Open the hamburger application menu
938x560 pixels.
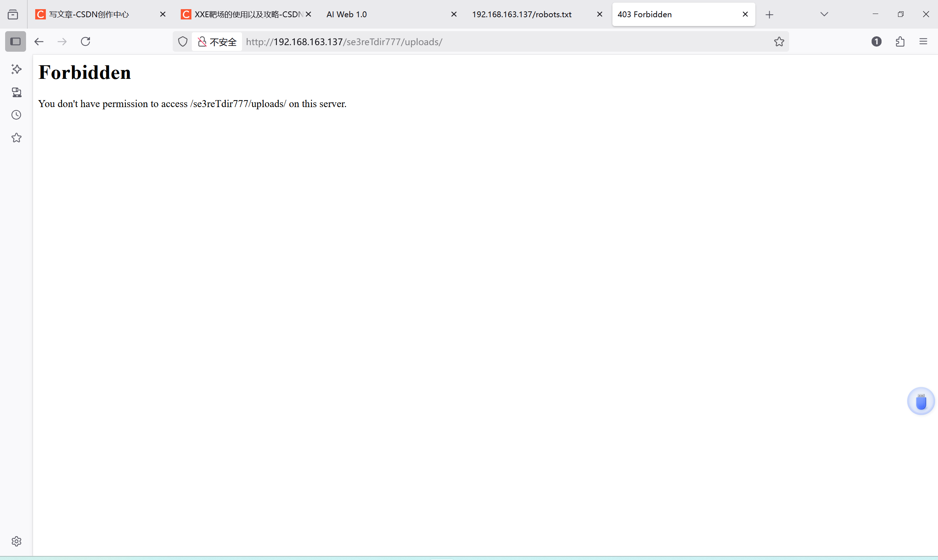[923, 41]
